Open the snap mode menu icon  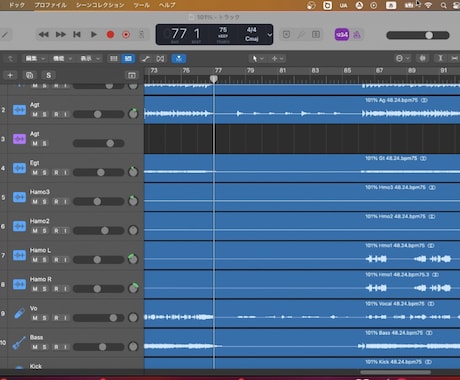tap(402, 59)
